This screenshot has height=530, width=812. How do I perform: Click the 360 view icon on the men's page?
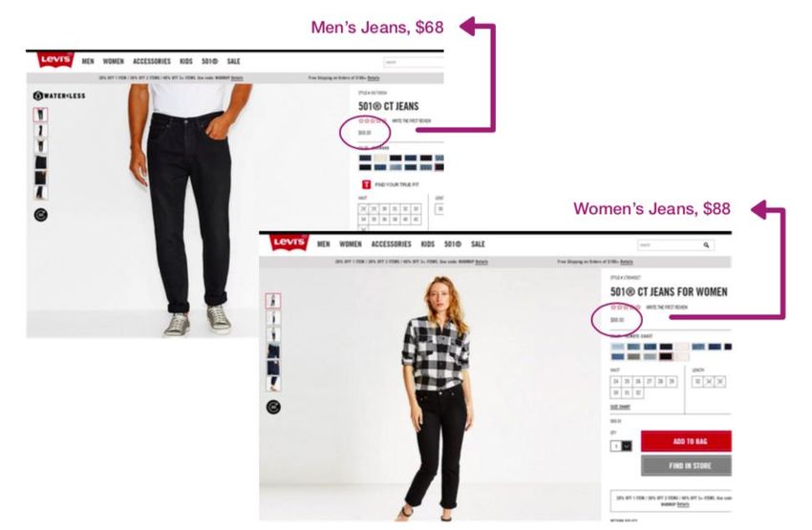[x=41, y=215]
